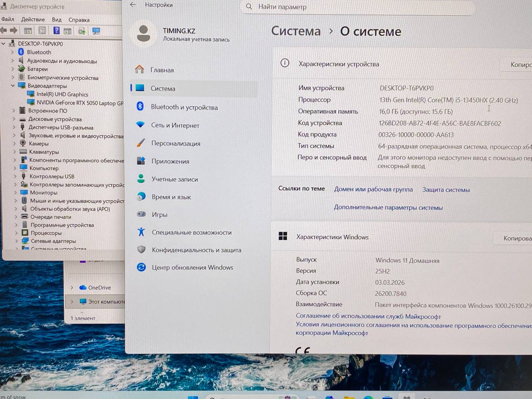Open Главная via the house icon in Settings
532x399 pixels.
[140, 69]
